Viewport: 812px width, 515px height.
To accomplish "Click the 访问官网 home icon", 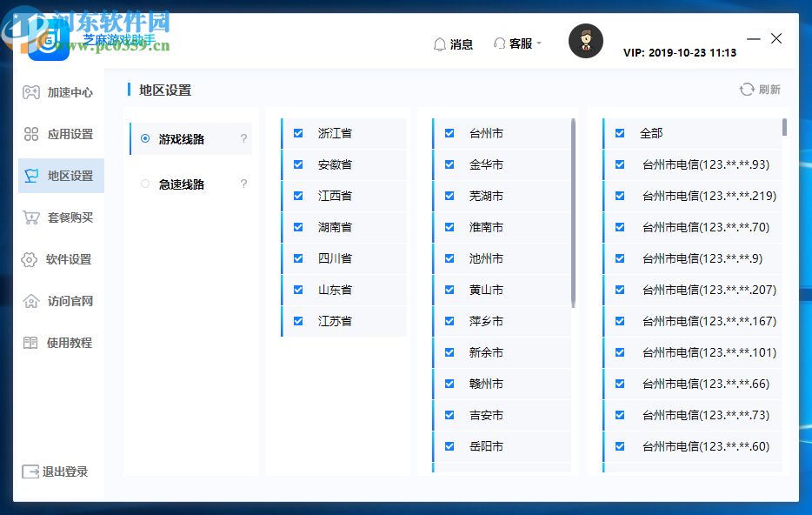I will [30, 300].
